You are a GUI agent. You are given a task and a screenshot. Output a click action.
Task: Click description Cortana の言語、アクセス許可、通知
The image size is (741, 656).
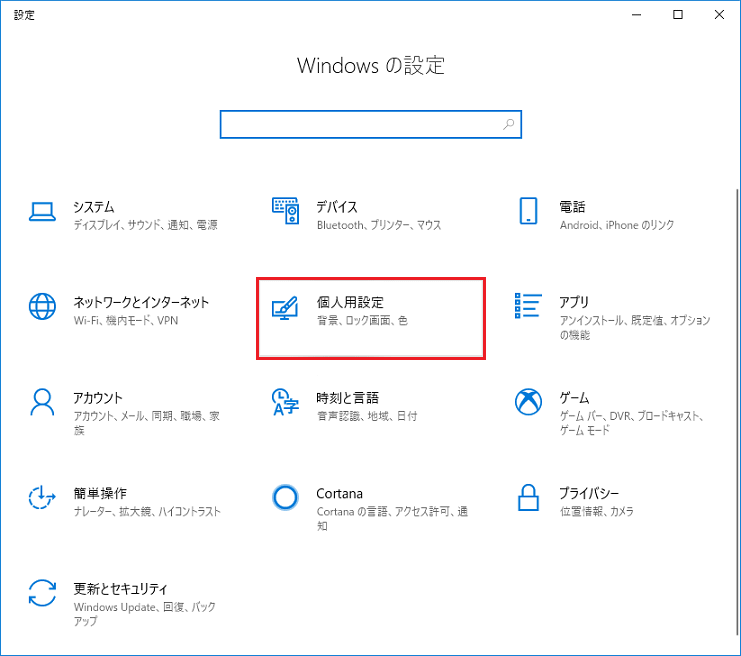coord(392,518)
